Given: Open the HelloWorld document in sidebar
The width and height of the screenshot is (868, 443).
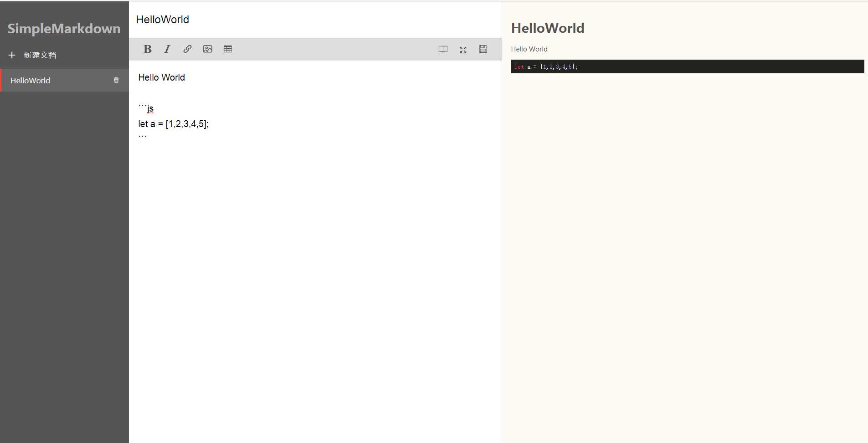Looking at the screenshot, I should pos(64,80).
